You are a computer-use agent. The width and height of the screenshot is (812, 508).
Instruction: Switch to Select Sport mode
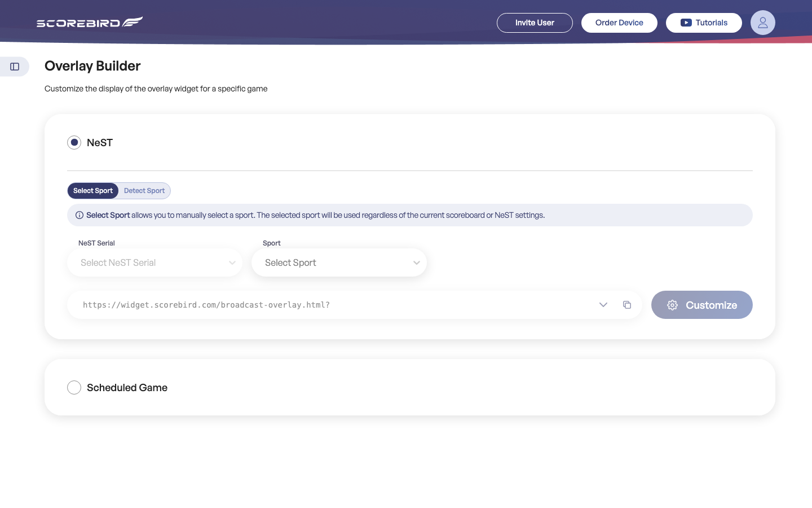pyautogui.click(x=93, y=191)
